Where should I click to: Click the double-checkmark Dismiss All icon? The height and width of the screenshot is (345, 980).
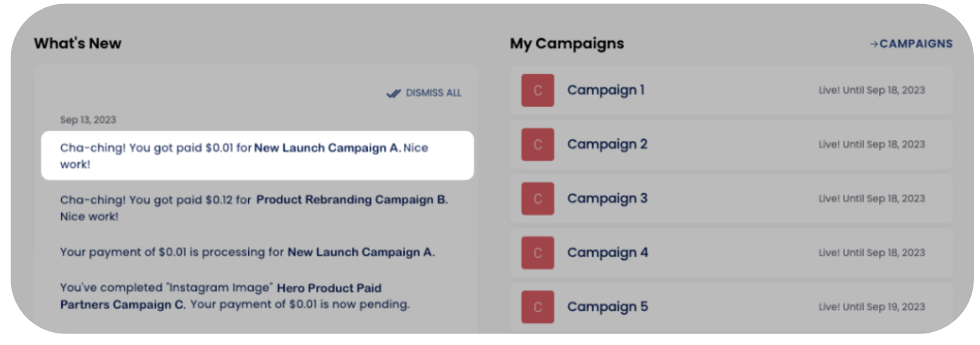tap(393, 93)
